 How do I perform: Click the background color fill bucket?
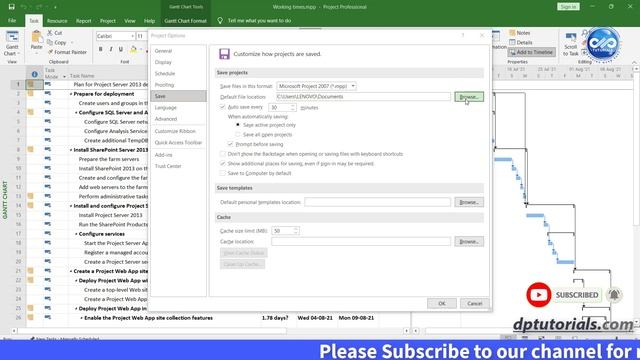[x=133, y=49]
